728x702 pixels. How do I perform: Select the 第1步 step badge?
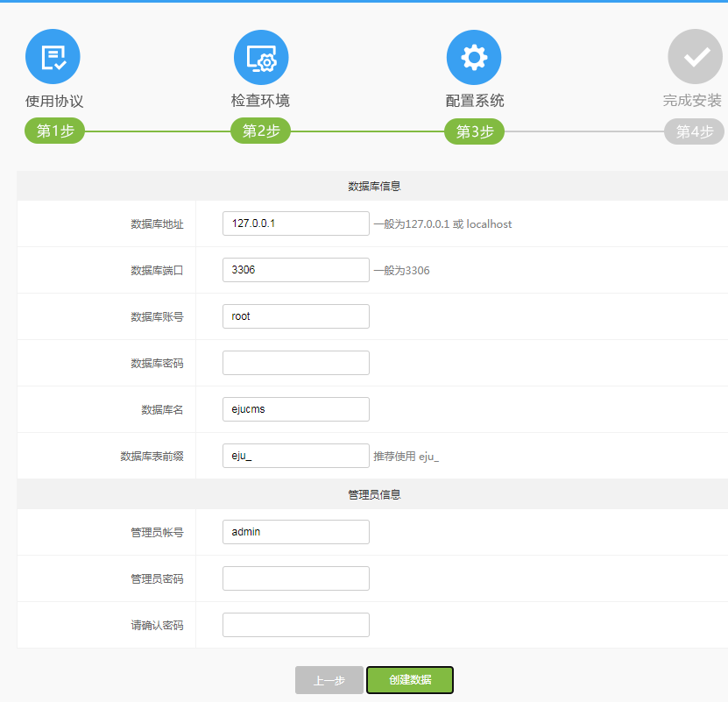coord(54,131)
